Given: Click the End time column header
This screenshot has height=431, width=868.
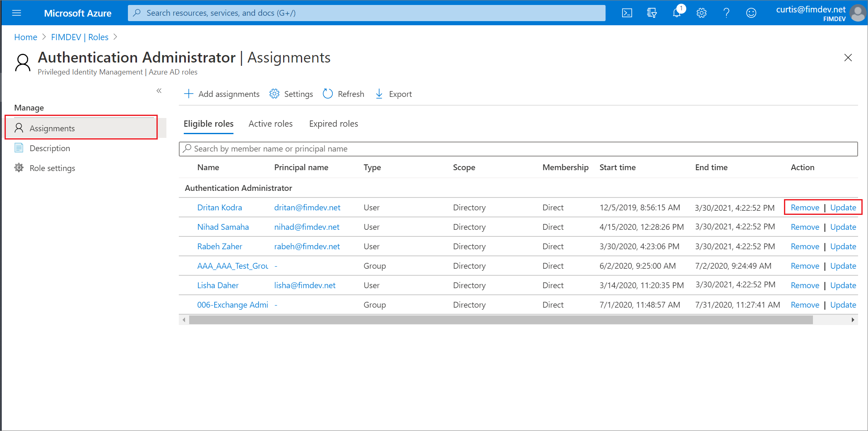Looking at the screenshot, I should coord(711,167).
